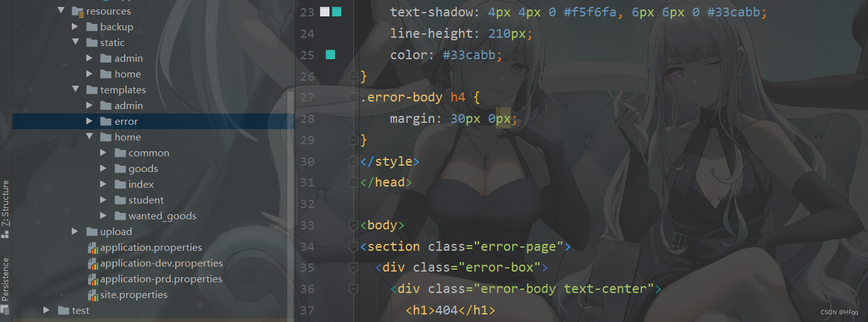
Task: Expand the upload folder
Action: click(x=75, y=231)
